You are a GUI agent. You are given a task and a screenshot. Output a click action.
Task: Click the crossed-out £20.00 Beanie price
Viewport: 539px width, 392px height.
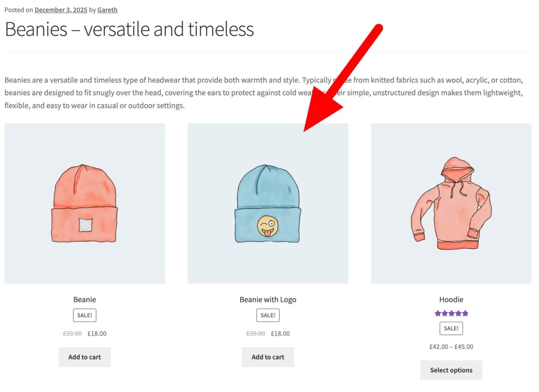tap(73, 334)
